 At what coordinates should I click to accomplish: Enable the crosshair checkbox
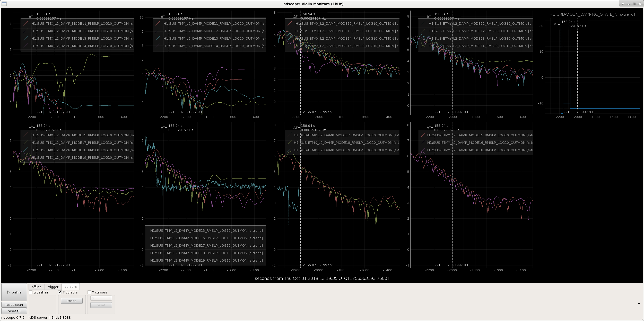[x=31, y=292]
